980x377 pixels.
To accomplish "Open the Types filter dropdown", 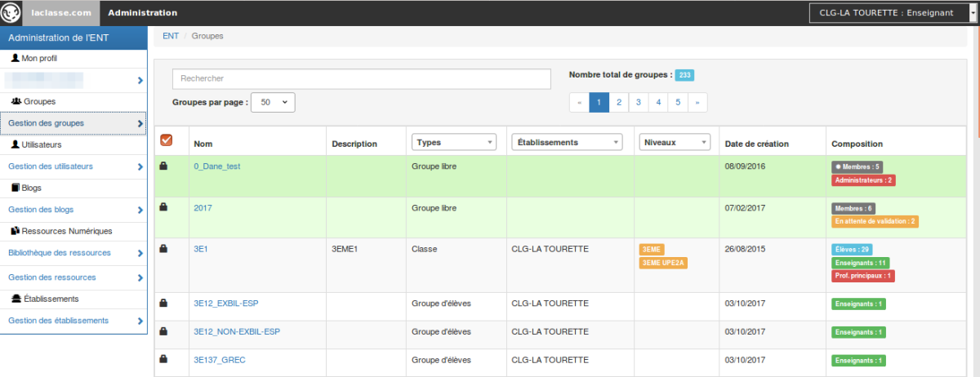I will click(x=454, y=142).
